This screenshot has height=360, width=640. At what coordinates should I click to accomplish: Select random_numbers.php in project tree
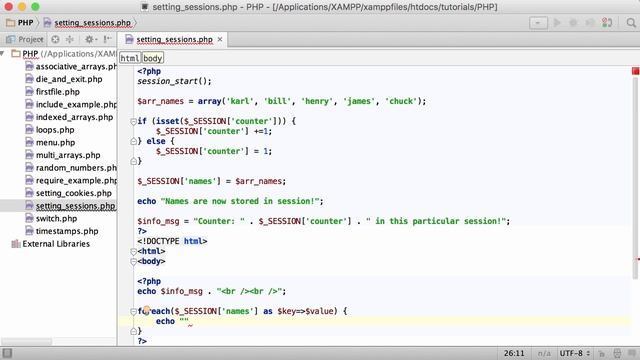pos(71,167)
